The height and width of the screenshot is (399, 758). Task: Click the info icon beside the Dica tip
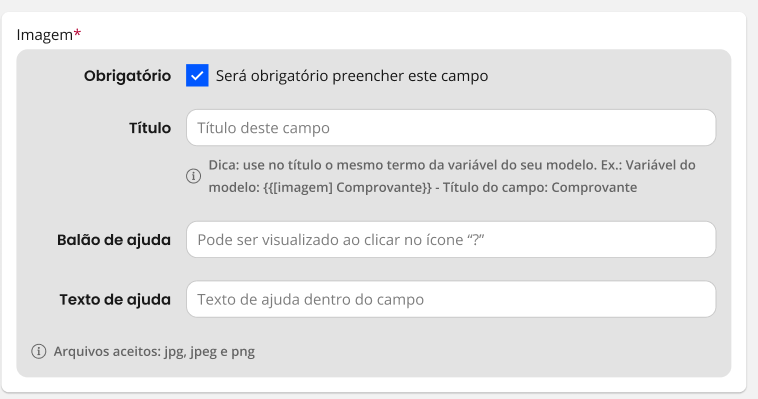coord(193,176)
